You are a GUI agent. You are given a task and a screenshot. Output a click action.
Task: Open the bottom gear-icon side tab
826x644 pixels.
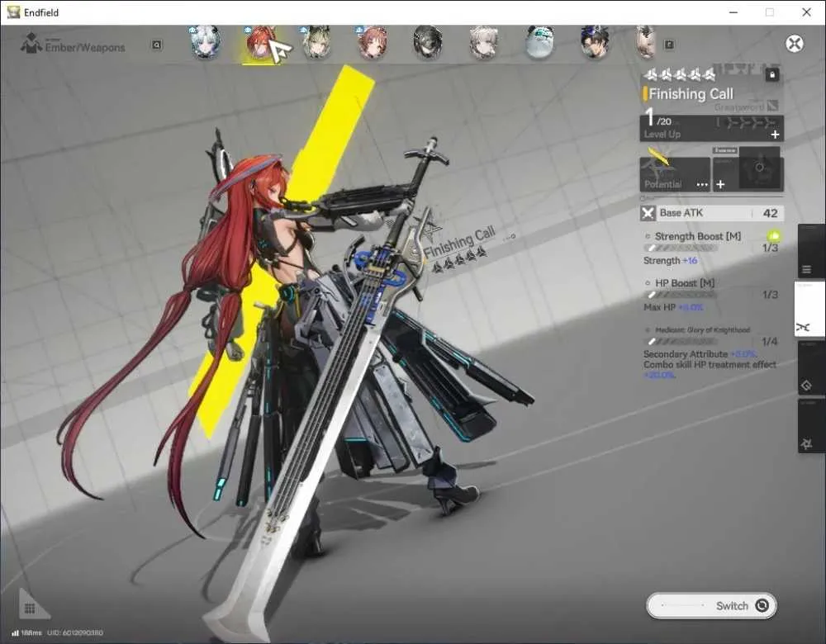tap(806, 444)
